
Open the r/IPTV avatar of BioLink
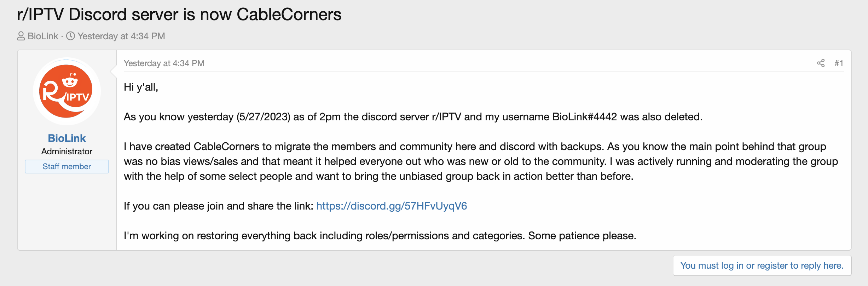(x=66, y=91)
